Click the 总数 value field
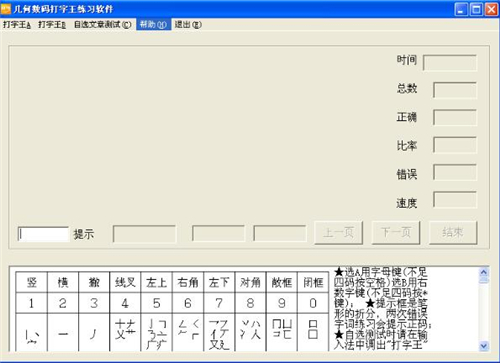500x363 pixels. coord(455,90)
